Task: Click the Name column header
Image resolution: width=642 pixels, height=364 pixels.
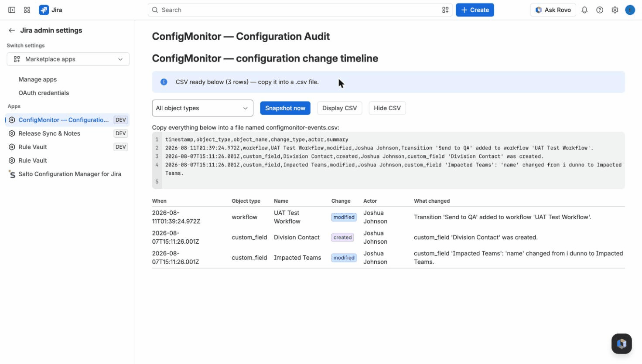Action: pyautogui.click(x=281, y=201)
